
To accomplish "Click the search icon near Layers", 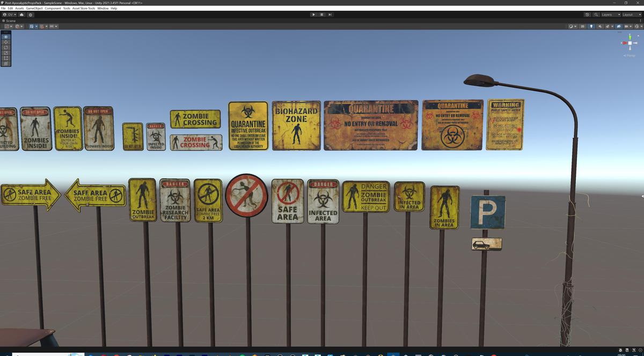I will (x=596, y=14).
